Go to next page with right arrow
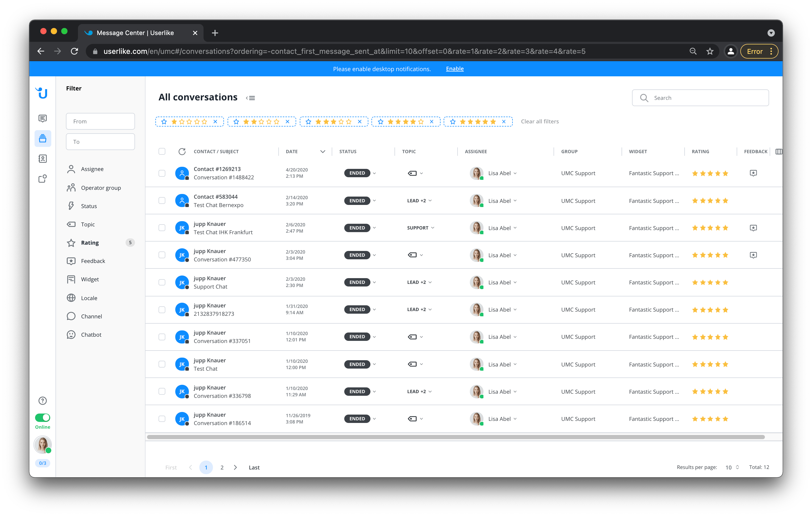 pos(235,467)
